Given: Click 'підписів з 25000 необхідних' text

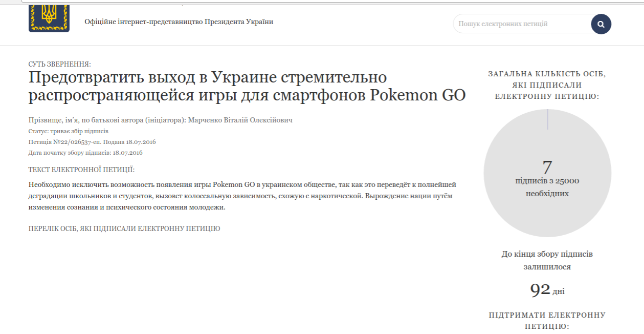Looking at the screenshot, I should pos(547,187).
